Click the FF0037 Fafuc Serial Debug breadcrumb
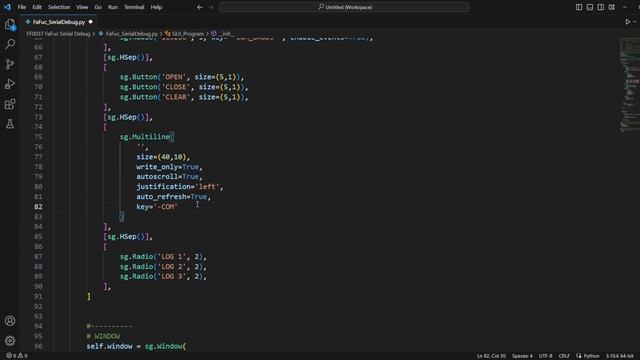This screenshot has width=640, height=360. tap(58, 34)
